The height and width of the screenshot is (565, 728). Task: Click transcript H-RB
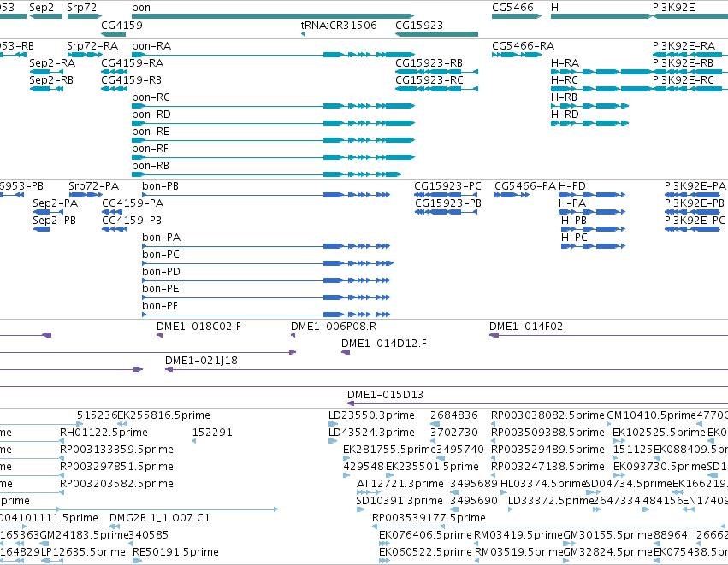589,106
